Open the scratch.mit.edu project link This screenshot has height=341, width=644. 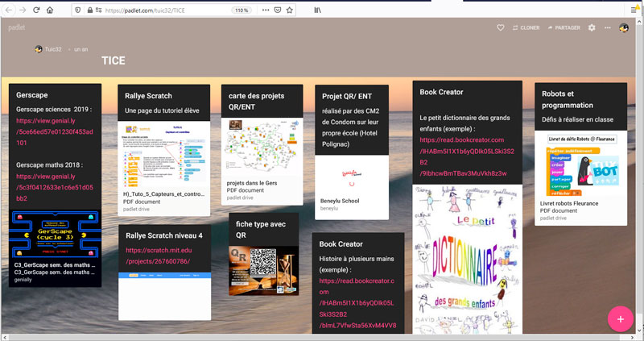click(x=159, y=256)
